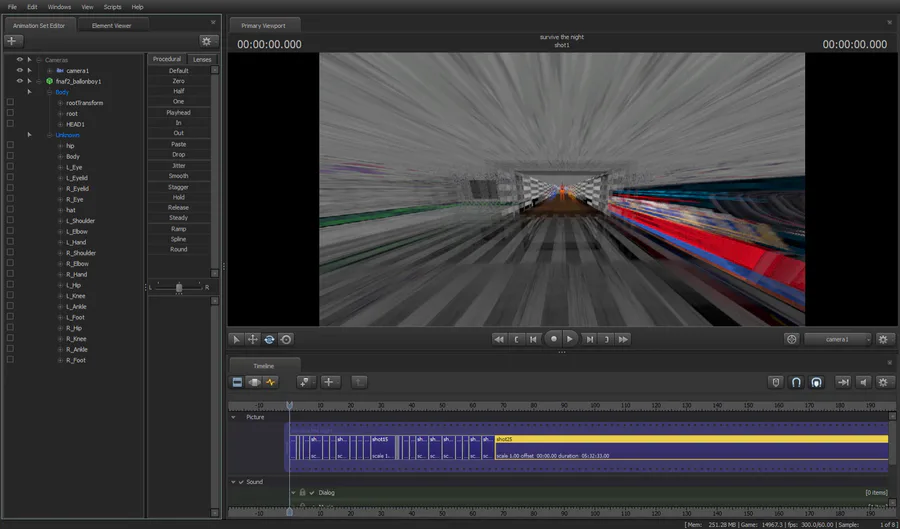Viewport: 900px width, 529px height.
Task: Select the move manipulator tool
Action: (253, 340)
